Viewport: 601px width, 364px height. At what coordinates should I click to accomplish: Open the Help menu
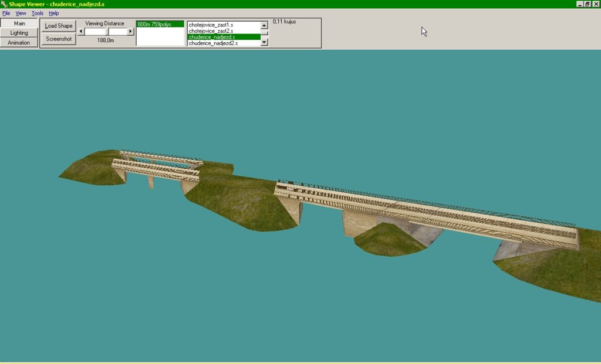pos(54,13)
